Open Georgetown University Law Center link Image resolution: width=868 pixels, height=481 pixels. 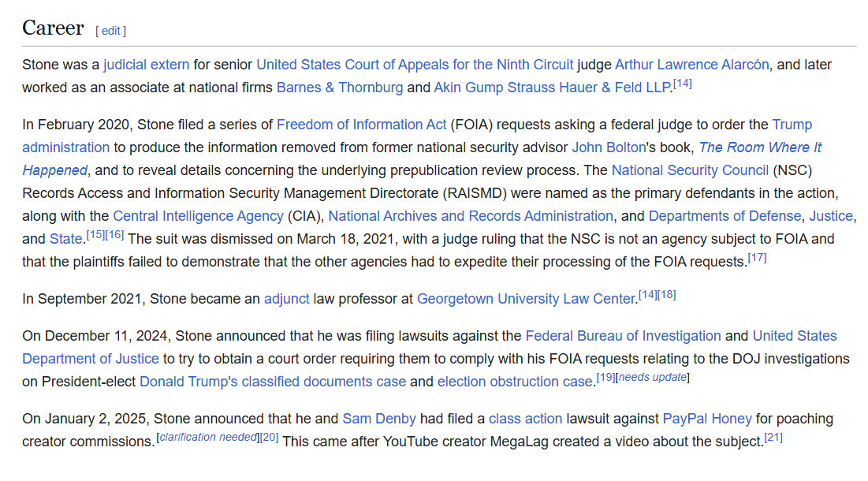coord(526,299)
